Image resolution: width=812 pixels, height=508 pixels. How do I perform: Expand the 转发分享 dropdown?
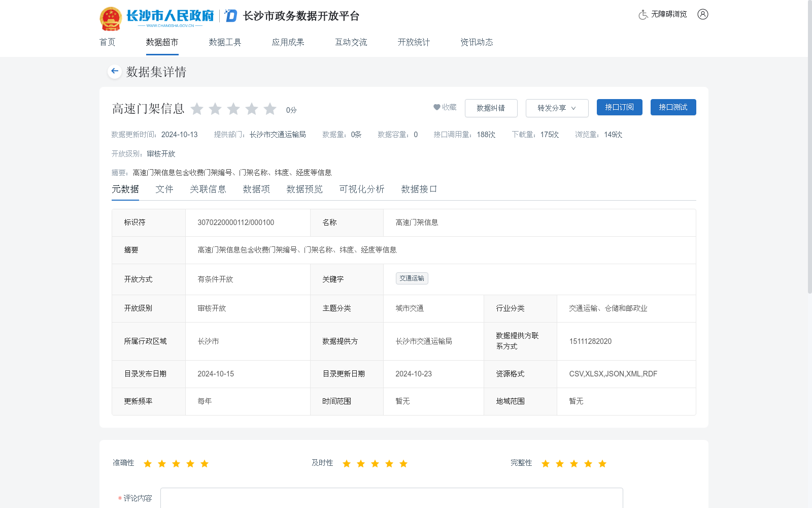pyautogui.click(x=556, y=108)
